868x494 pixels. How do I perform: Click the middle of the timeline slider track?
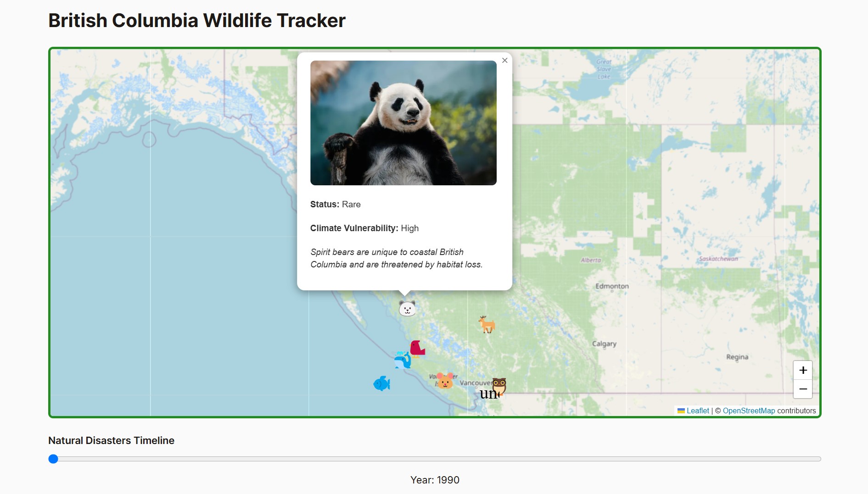[x=435, y=459]
